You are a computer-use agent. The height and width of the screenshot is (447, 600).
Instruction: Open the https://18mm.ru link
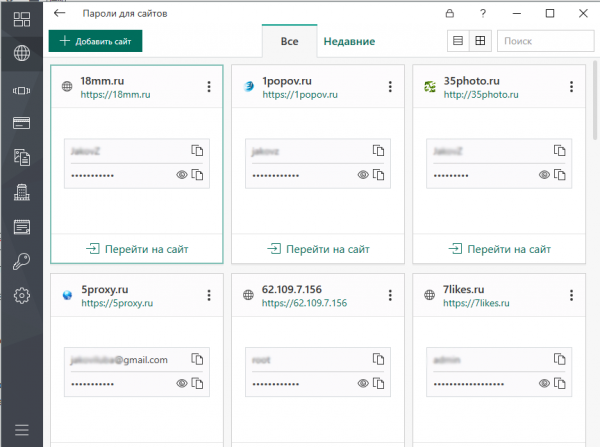116,95
